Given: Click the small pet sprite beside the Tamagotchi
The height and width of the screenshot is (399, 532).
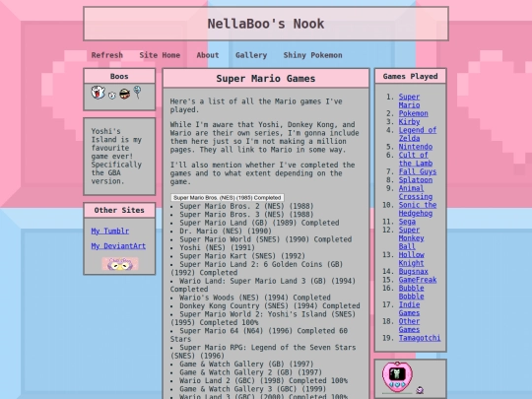Looking at the screenshot, I should point(420,390).
